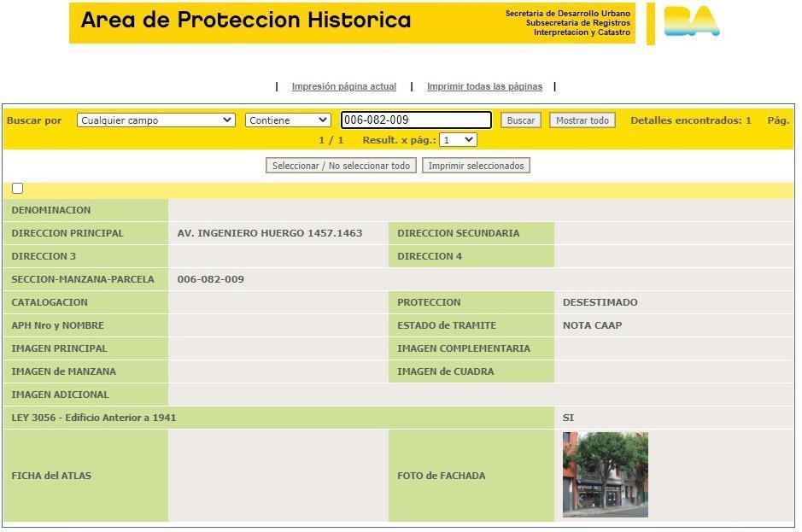Click the 'SECCION-MANZANA-PARCELA' label

(x=83, y=279)
